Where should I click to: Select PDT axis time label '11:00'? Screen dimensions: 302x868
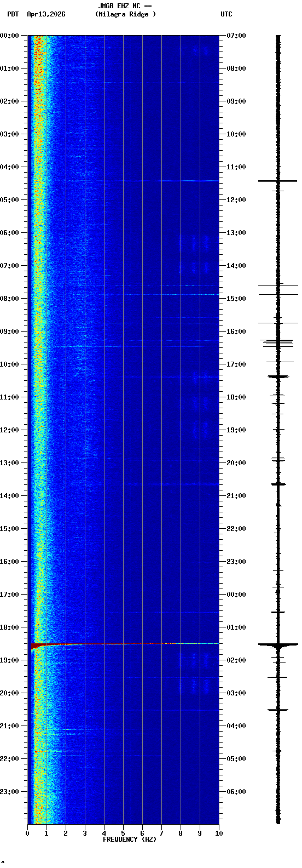[9, 397]
